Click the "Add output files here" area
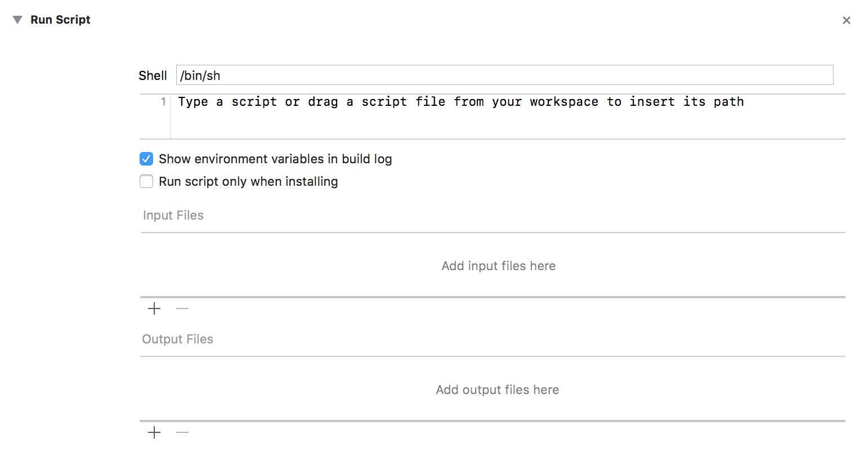 [x=497, y=389]
